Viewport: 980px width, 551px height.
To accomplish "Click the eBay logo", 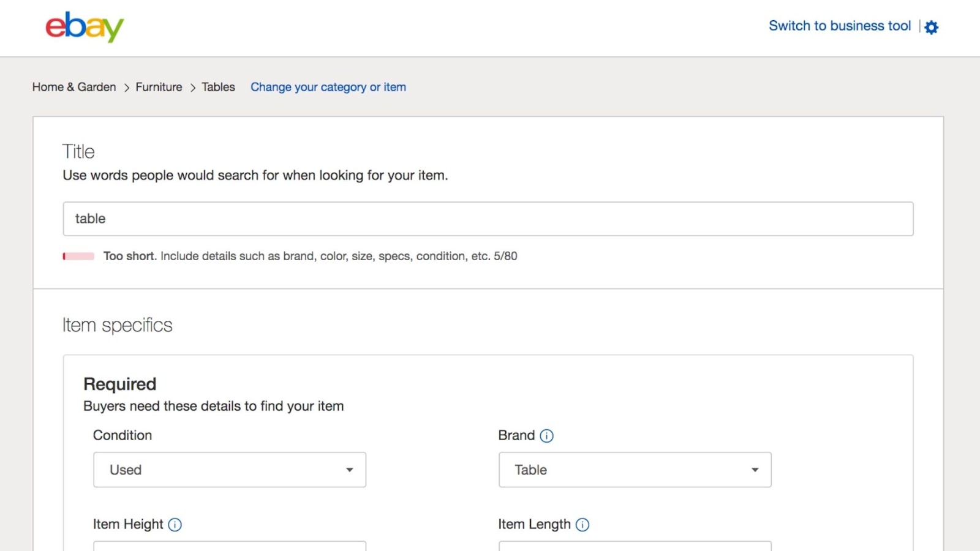I will pos(85,28).
